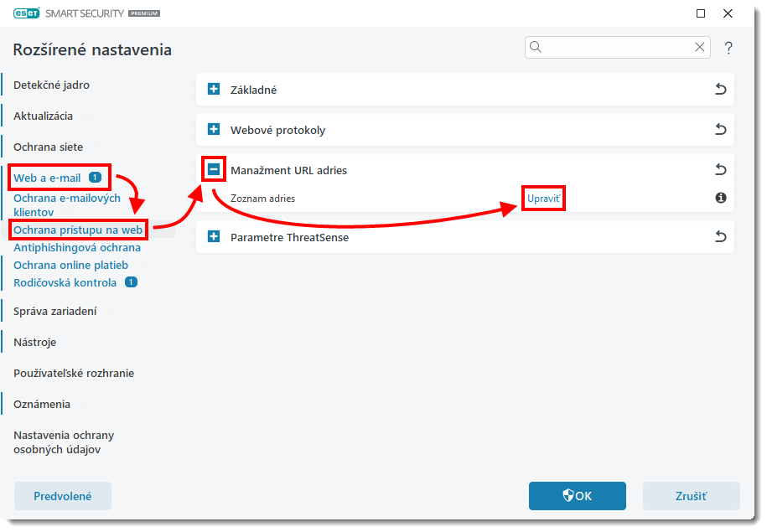The image size is (767, 532).
Task: Open Detekčné jadro settings category
Action: tap(51, 85)
